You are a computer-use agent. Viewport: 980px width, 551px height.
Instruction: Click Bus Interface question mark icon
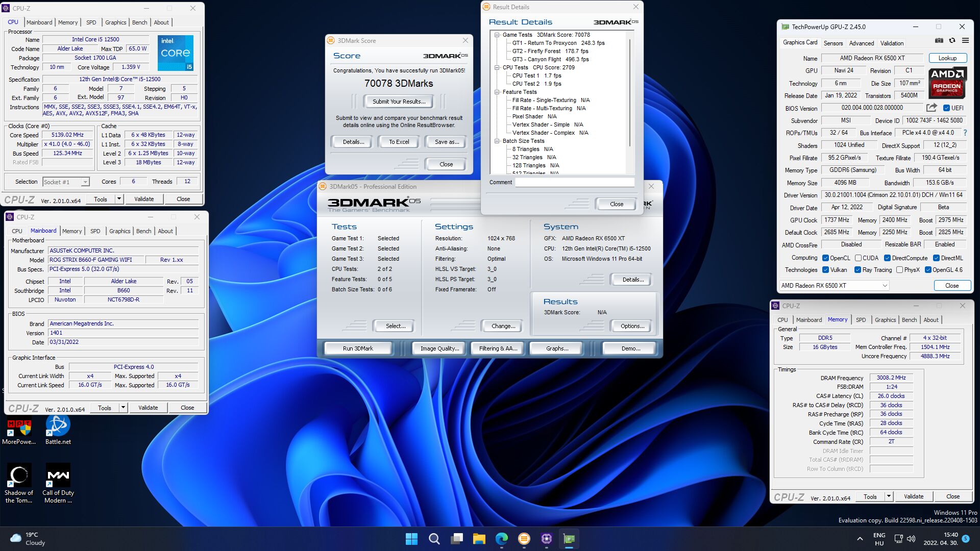[x=965, y=133]
